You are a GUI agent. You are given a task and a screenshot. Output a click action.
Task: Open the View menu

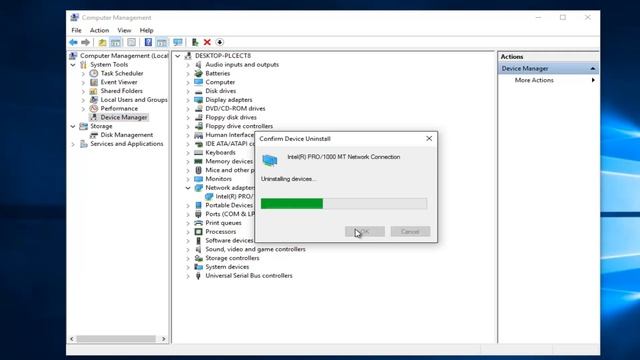[124, 30]
